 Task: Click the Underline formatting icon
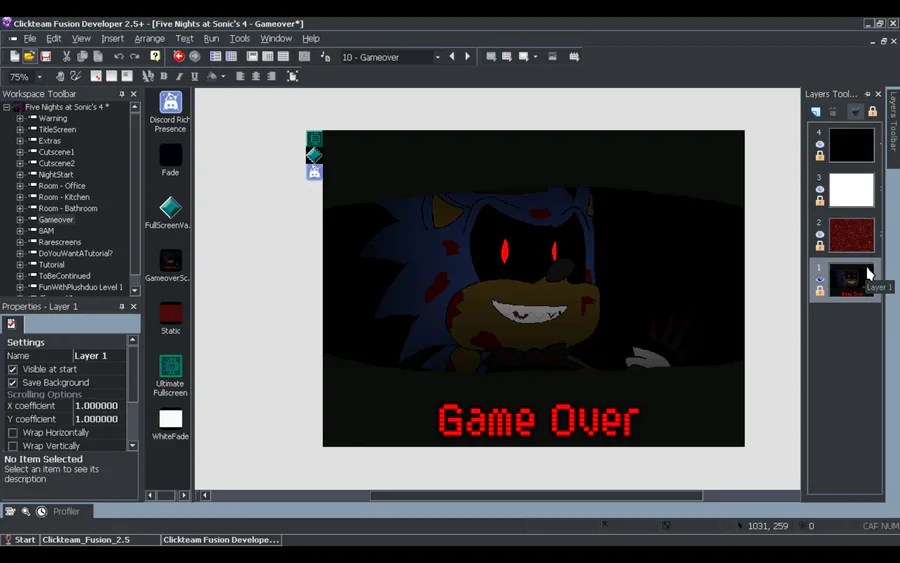[x=195, y=76]
